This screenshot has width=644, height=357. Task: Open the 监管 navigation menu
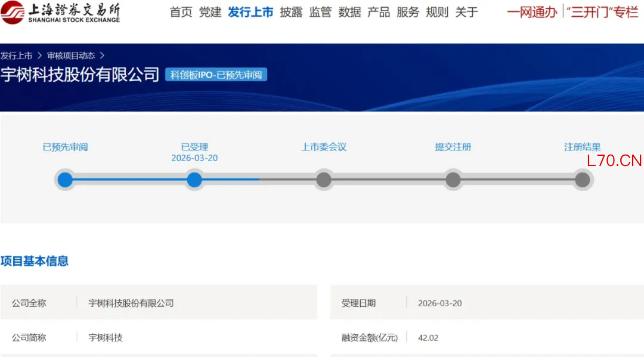tap(320, 13)
